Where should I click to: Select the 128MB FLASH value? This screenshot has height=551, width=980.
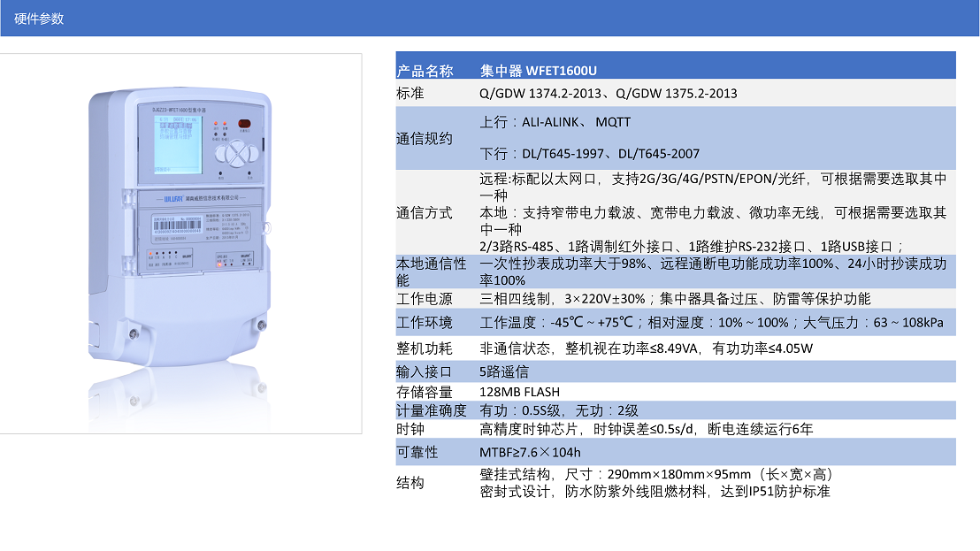click(519, 392)
